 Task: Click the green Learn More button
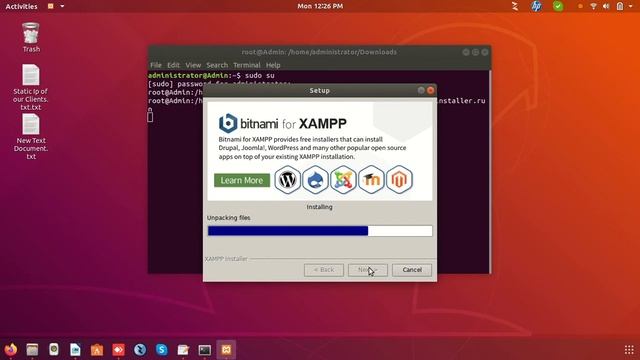(x=242, y=180)
